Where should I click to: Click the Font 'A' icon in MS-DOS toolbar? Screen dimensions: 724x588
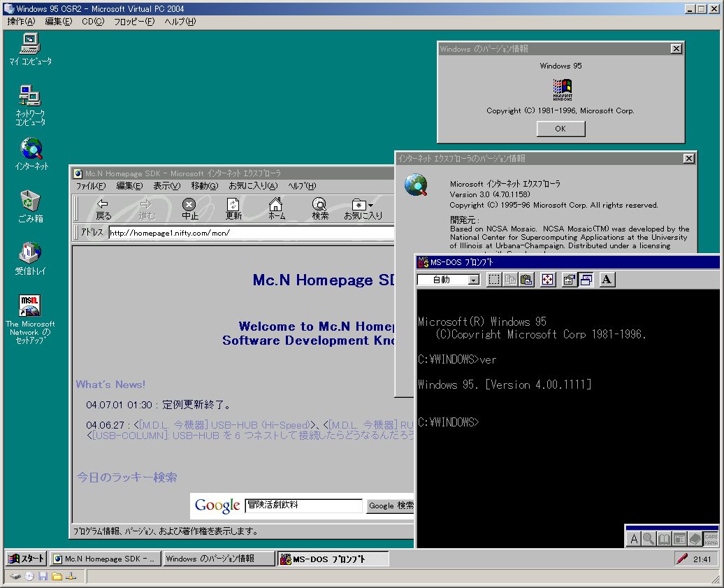[x=607, y=280]
